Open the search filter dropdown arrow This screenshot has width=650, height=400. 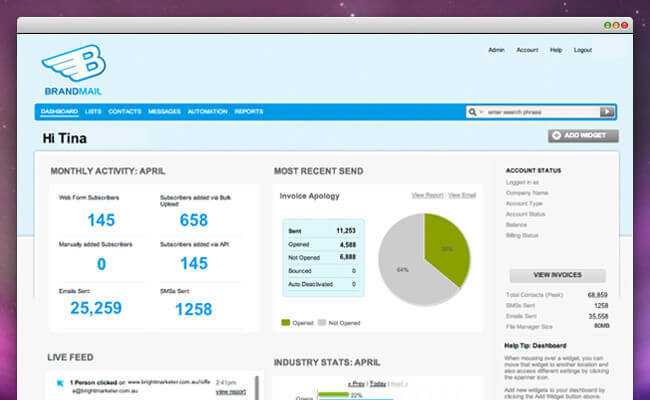coord(481,112)
